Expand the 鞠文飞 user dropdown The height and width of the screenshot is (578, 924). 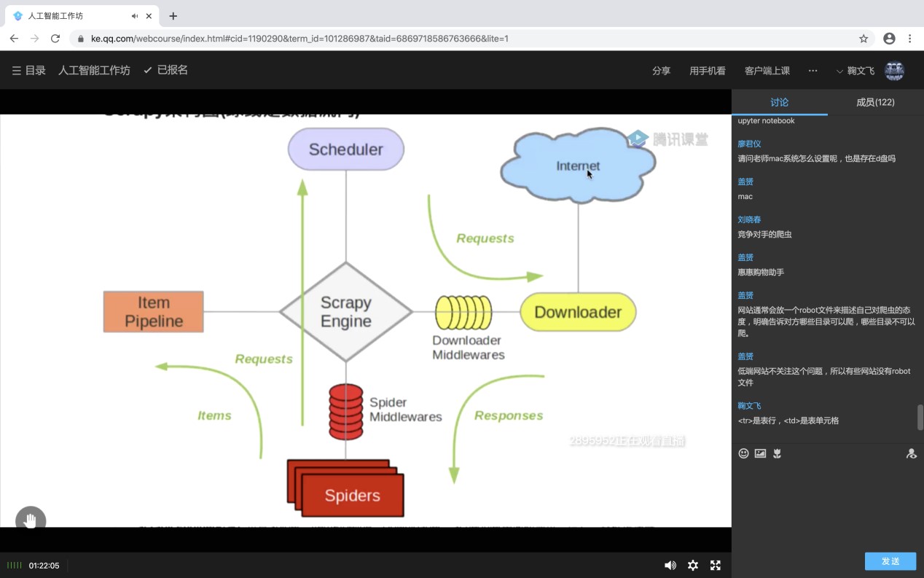click(856, 71)
